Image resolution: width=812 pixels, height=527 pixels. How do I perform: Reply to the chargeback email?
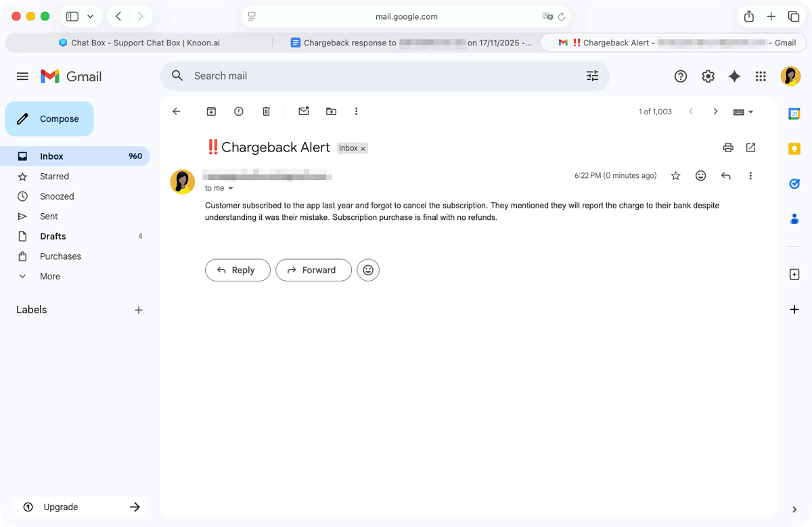pyautogui.click(x=238, y=270)
